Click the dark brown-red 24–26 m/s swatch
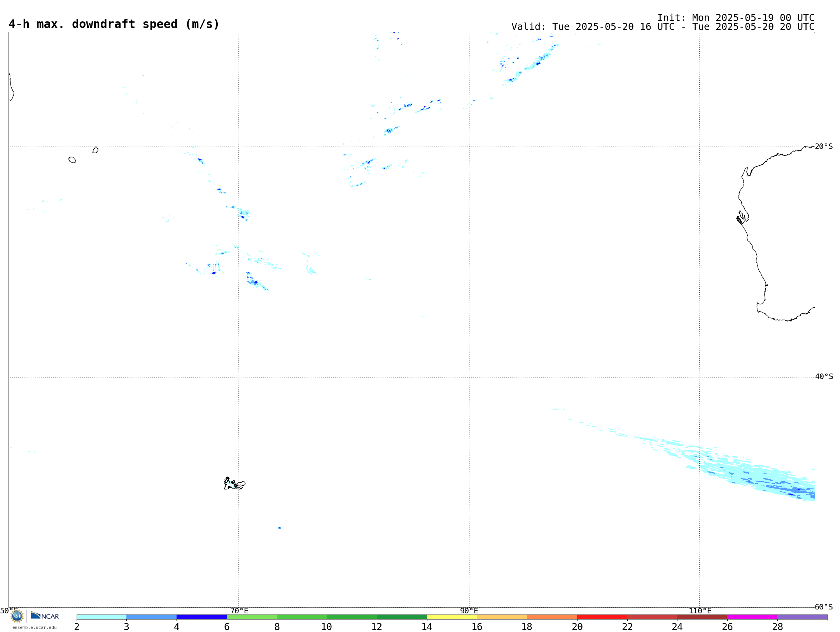Screen dimensions: 840x632 [x=702, y=617]
